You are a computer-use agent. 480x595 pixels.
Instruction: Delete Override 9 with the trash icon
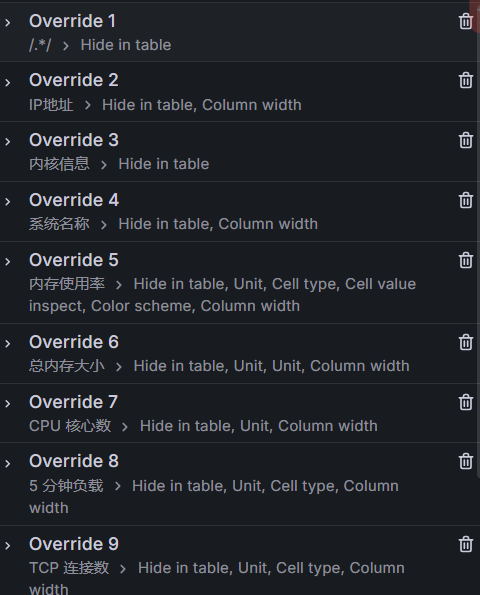(x=466, y=544)
